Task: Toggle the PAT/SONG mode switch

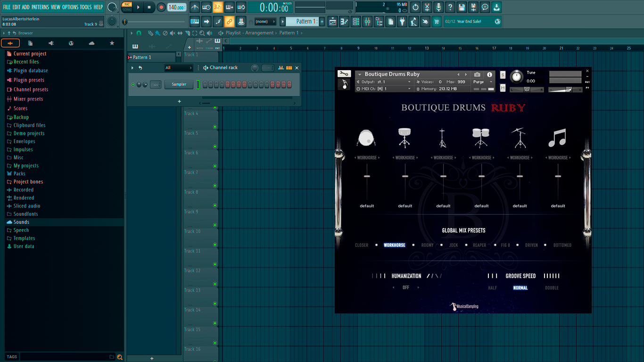Action: pos(127,7)
